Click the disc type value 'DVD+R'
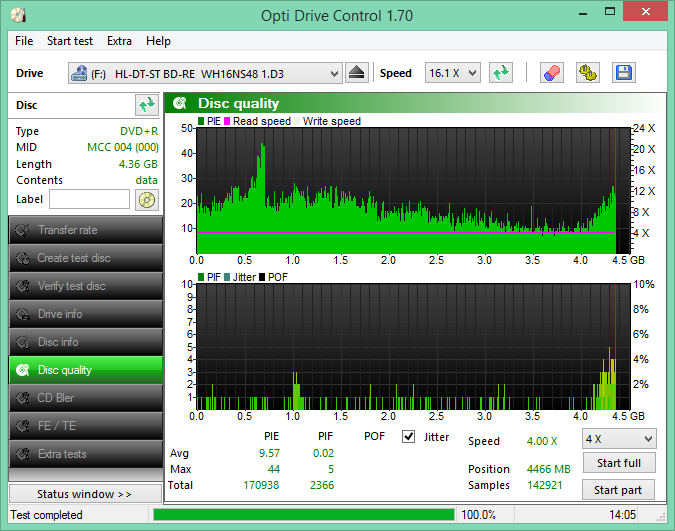This screenshot has height=531, width=675. (139, 131)
